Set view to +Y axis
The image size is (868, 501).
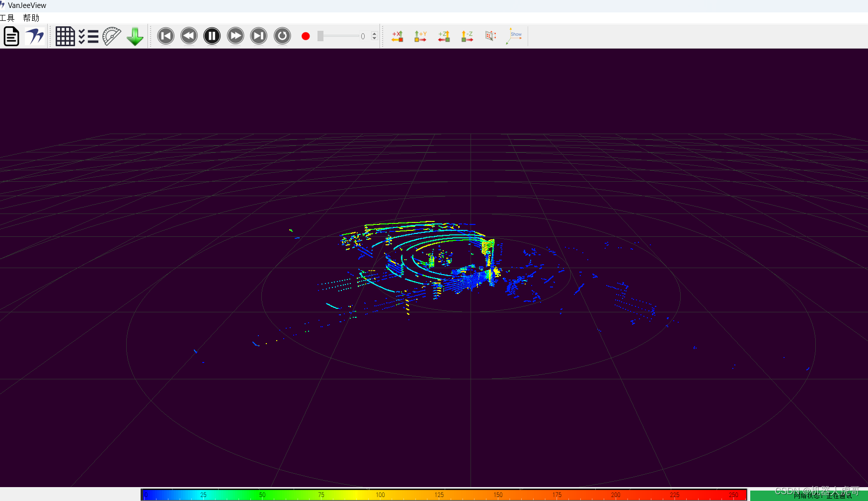point(420,36)
